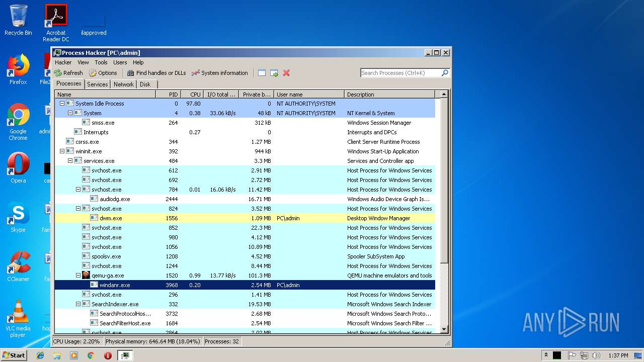Image resolution: width=644 pixels, height=362 pixels.
Task: Click the Find window toolbar icon
Action: coord(262,73)
